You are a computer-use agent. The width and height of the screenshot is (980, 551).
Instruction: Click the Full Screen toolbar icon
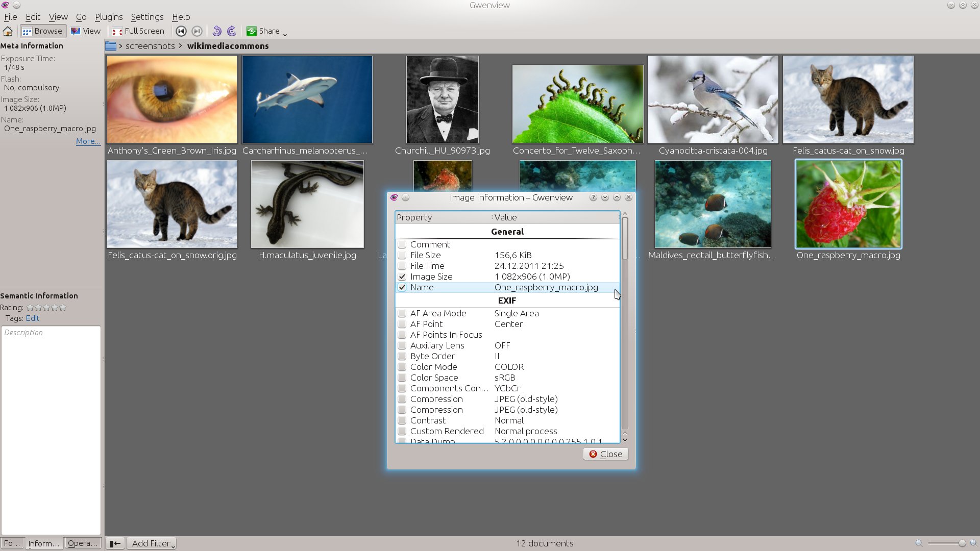pyautogui.click(x=138, y=31)
